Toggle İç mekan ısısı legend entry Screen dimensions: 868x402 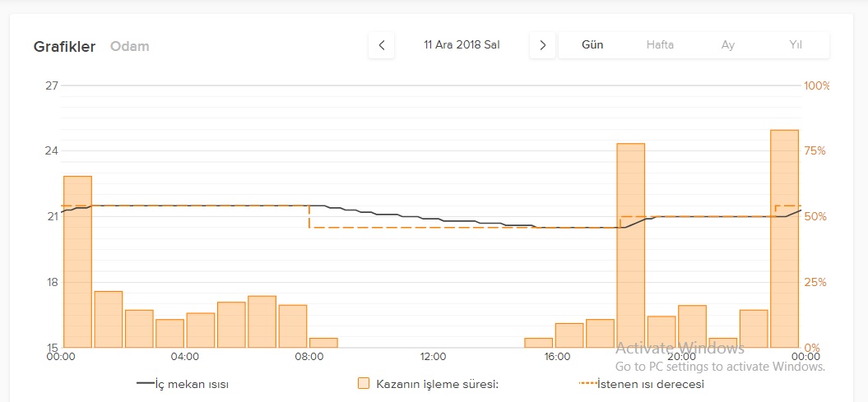click(182, 384)
